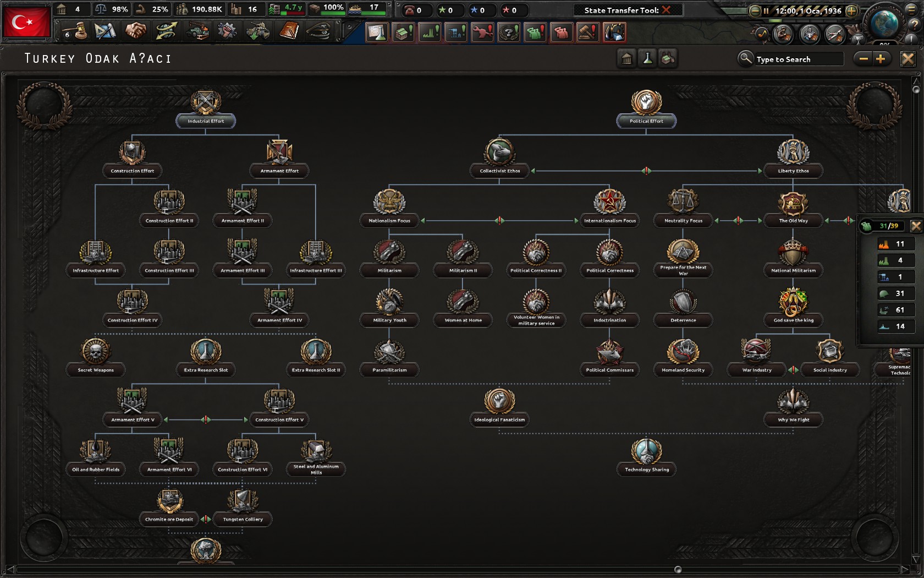
Task: Open the naval view icon
Action: pos(810,34)
